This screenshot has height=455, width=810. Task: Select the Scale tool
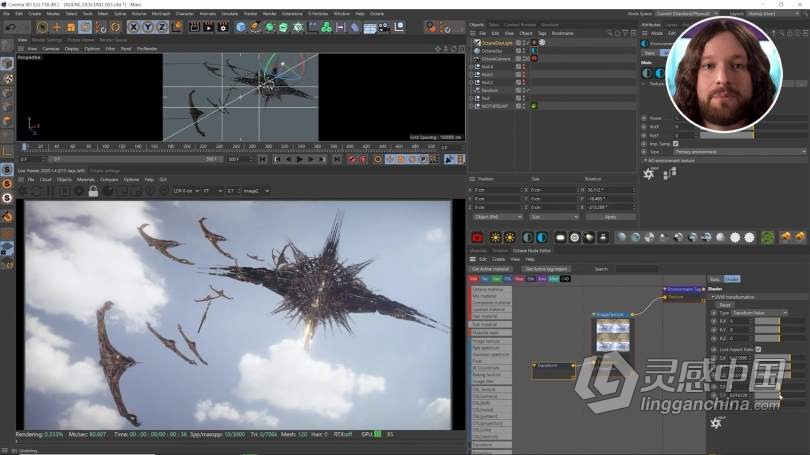[71, 27]
